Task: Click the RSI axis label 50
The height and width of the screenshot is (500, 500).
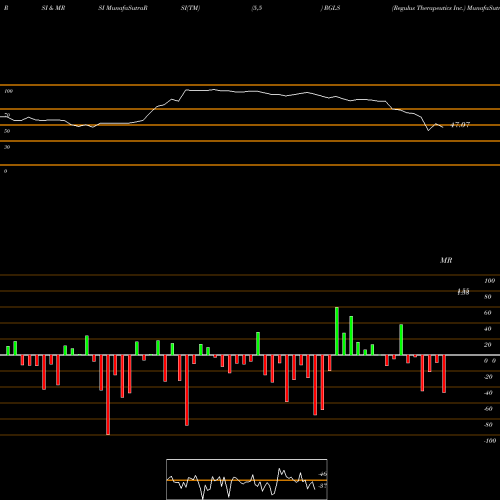Action: click(7, 131)
